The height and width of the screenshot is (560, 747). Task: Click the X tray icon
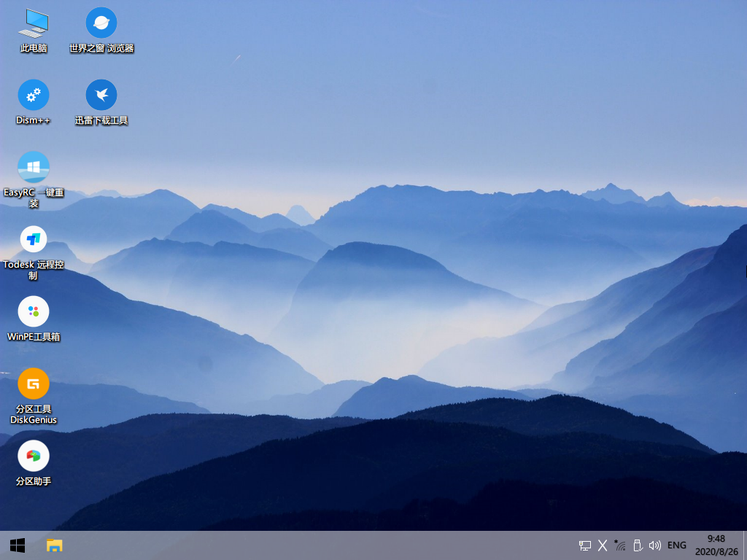(x=603, y=545)
